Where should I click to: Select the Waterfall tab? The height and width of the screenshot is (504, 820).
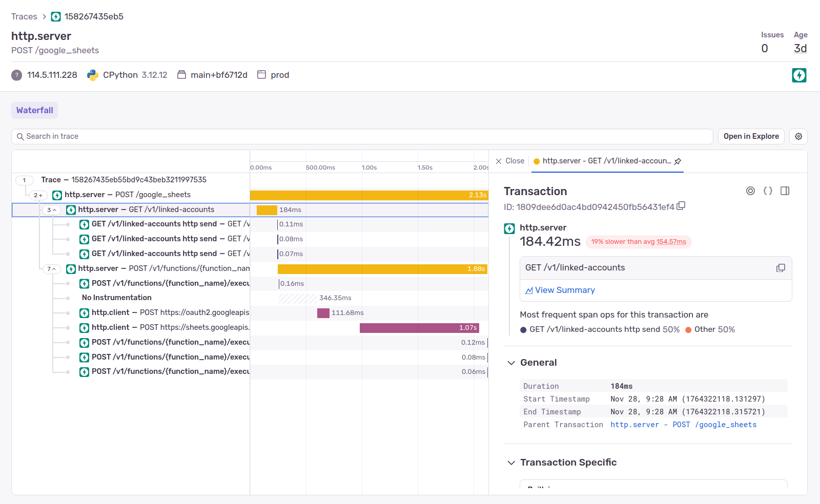(34, 110)
